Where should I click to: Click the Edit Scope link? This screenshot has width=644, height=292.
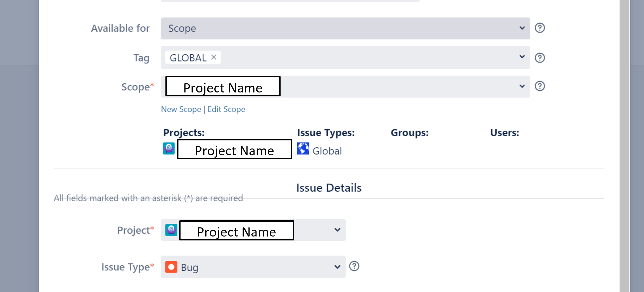(x=226, y=109)
